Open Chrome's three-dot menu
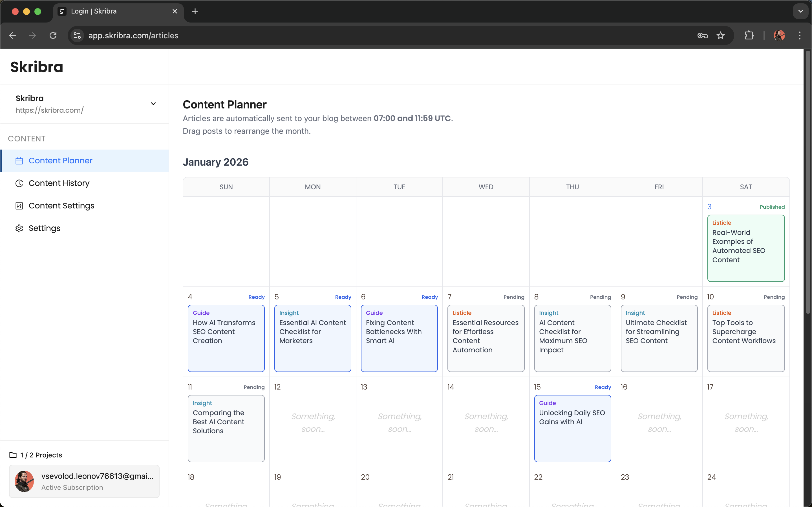Image resolution: width=812 pixels, height=507 pixels. coord(800,35)
